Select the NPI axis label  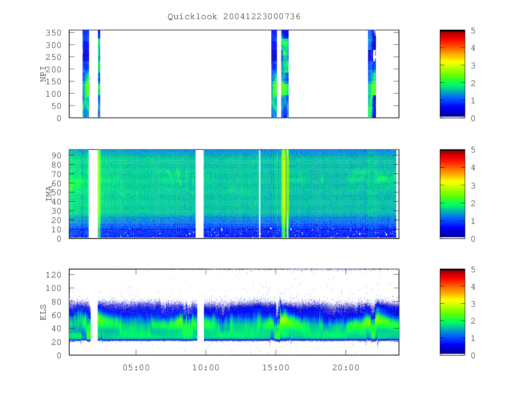point(43,74)
